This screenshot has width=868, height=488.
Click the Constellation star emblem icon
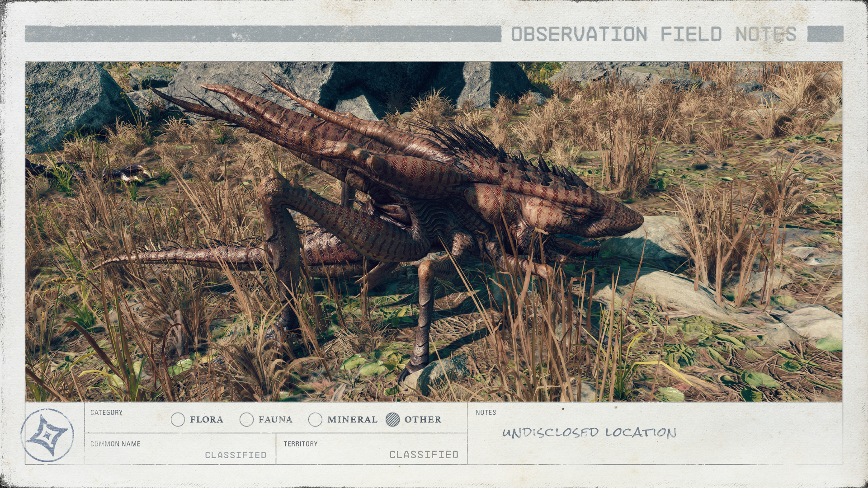47,435
